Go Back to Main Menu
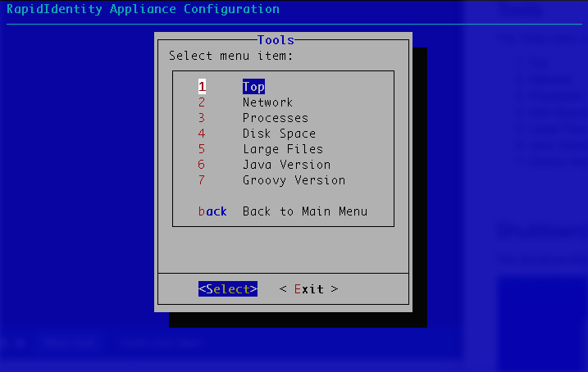This screenshot has height=372, width=588. click(305, 211)
